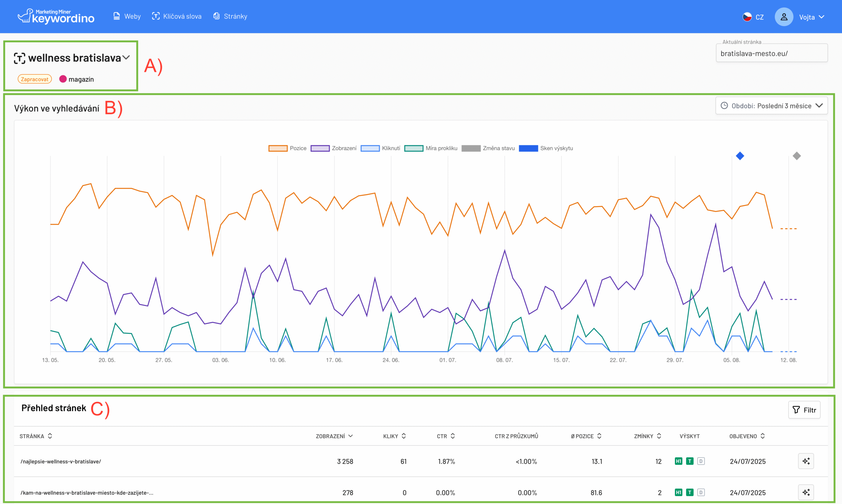Open the /najlepsie-wellness-v-bratislave/ page link
The width and height of the screenshot is (842, 504).
[61, 461]
